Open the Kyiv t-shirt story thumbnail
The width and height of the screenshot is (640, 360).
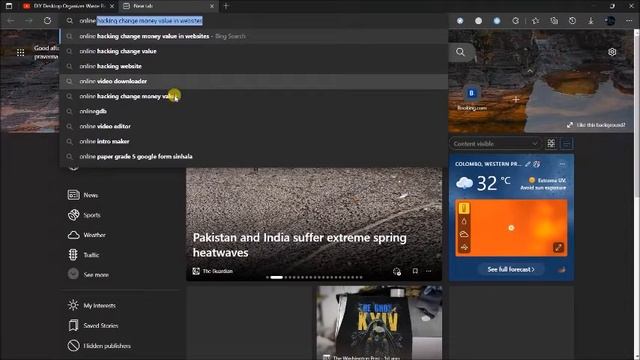point(379,322)
